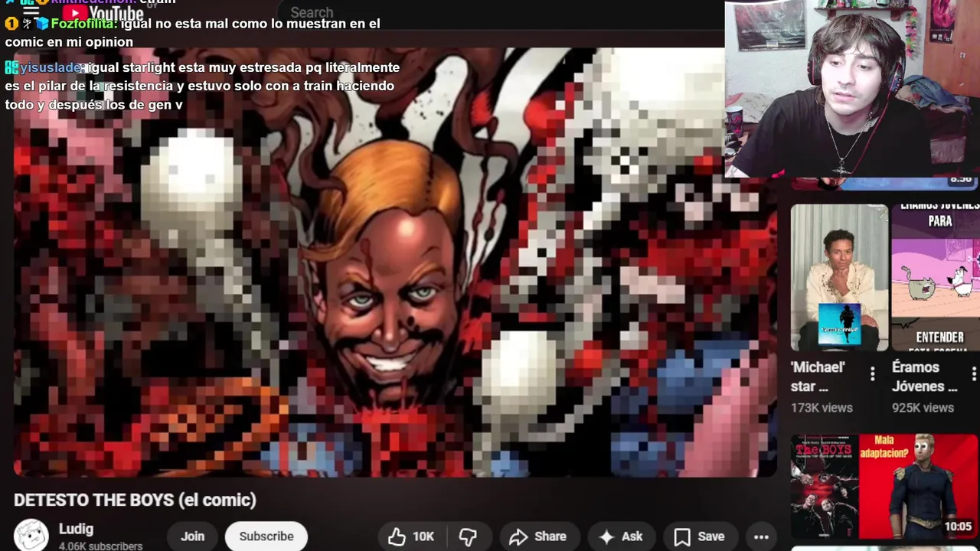The width and height of the screenshot is (980, 551).
Task: Click the 173K views text
Action: [x=822, y=408]
